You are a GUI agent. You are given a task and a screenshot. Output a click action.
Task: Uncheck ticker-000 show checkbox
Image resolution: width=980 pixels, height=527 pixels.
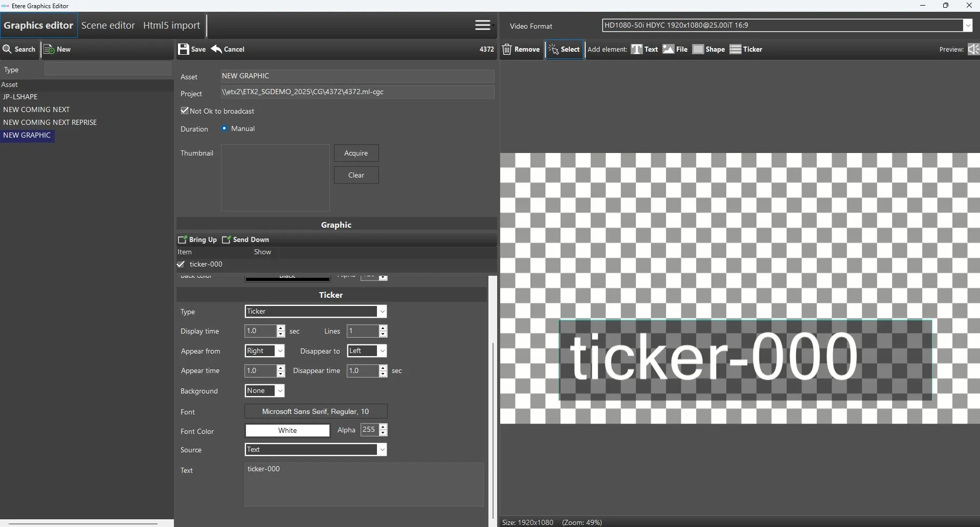click(181, 264)
